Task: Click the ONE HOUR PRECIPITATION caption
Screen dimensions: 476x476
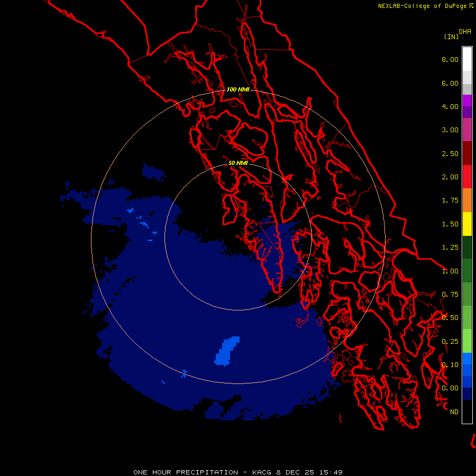Action: pyautogui.click(x=238, y=472)
